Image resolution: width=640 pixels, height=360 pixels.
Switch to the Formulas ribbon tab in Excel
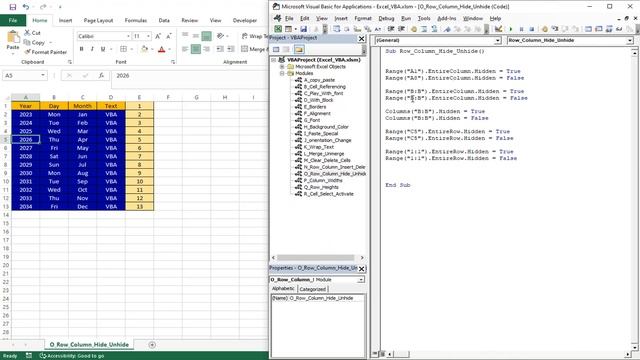click(x=136, y=20)
